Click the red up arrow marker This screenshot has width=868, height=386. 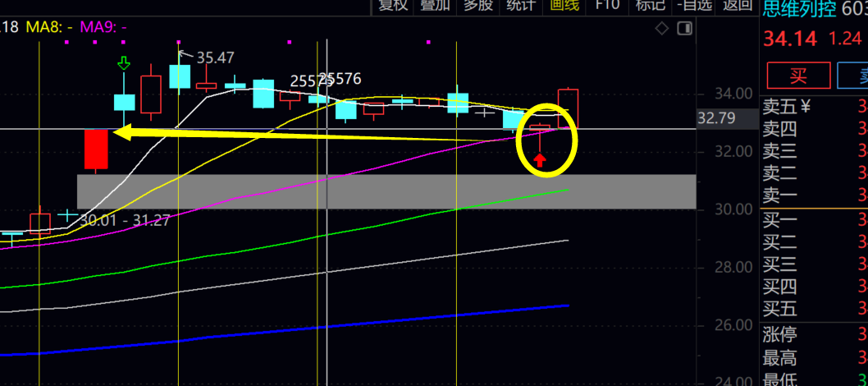(x=540, y=159)
